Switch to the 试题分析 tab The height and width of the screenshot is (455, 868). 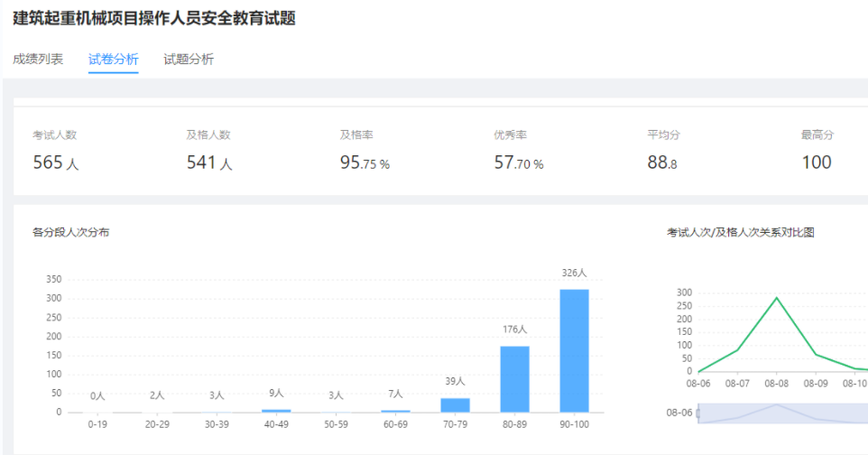189,60
